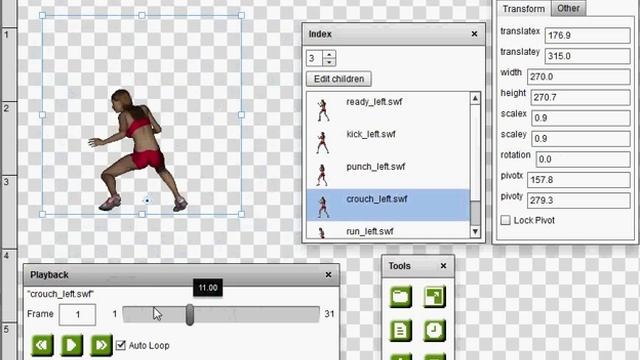This screenshot has height=360, width=640.
Task: Click the scalex input field
Action: pos(581,118)
